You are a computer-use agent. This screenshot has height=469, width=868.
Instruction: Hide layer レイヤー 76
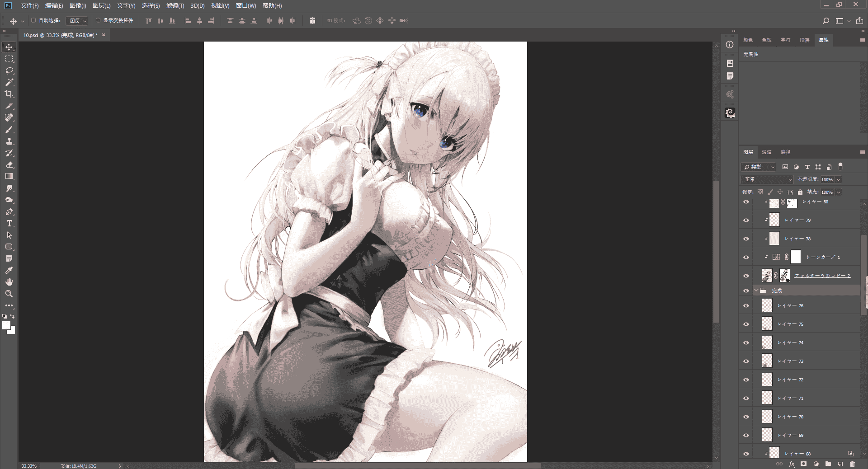point(746,306)
